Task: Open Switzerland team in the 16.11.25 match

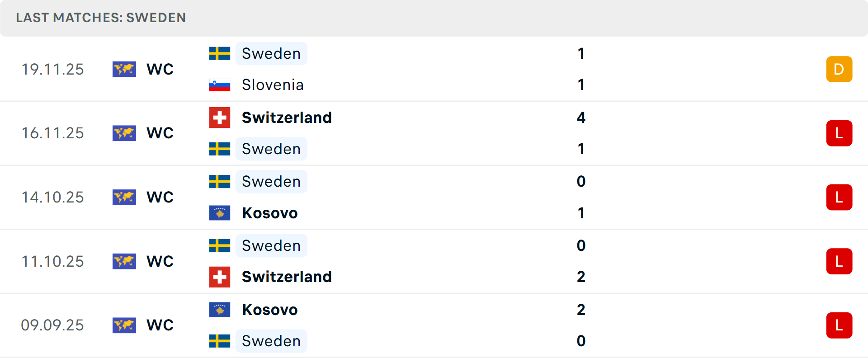Action: (287, 118)
